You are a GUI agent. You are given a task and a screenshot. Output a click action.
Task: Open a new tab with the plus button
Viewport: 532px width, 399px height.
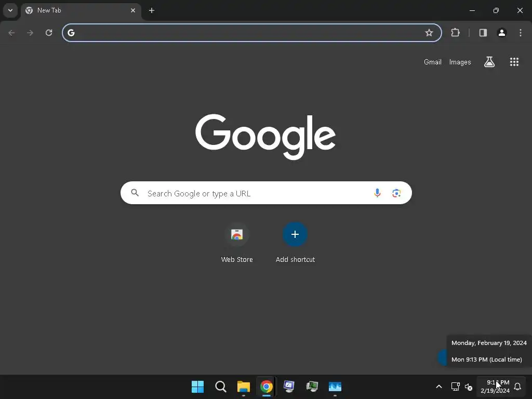pyautogui.click(x=152, y=10)
